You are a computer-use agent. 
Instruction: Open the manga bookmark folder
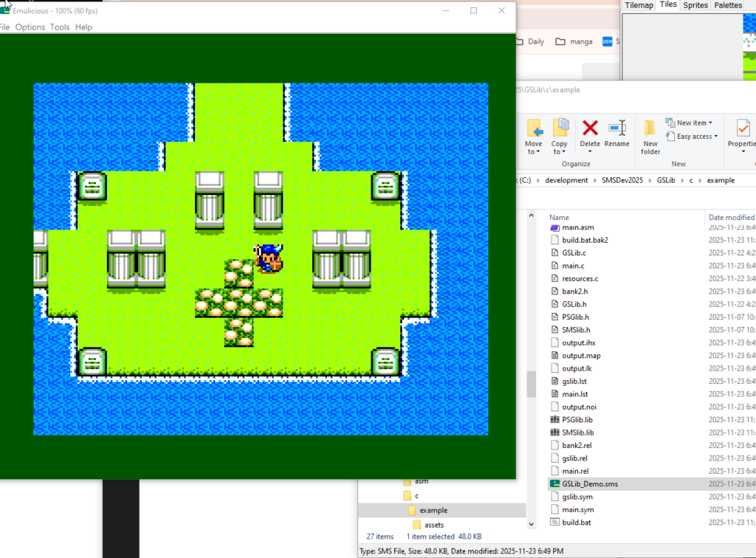tap(574, 42)
